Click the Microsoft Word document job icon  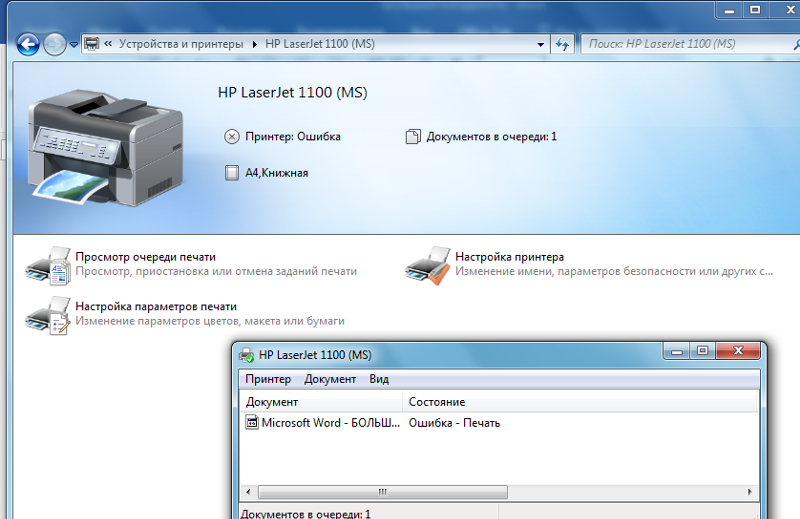(252, 423)
